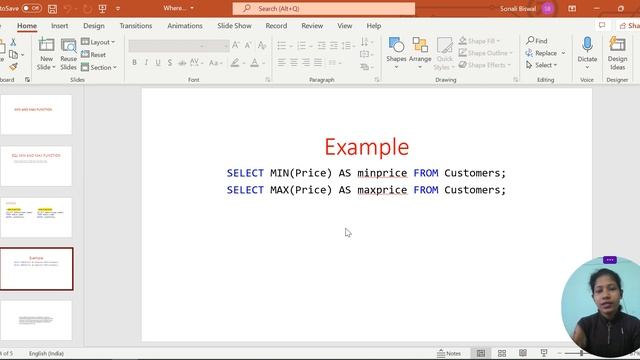The height and width of the screenshot is (360, 640).
Task: Click English (India) language status
Action: click(x=46, y=353)
